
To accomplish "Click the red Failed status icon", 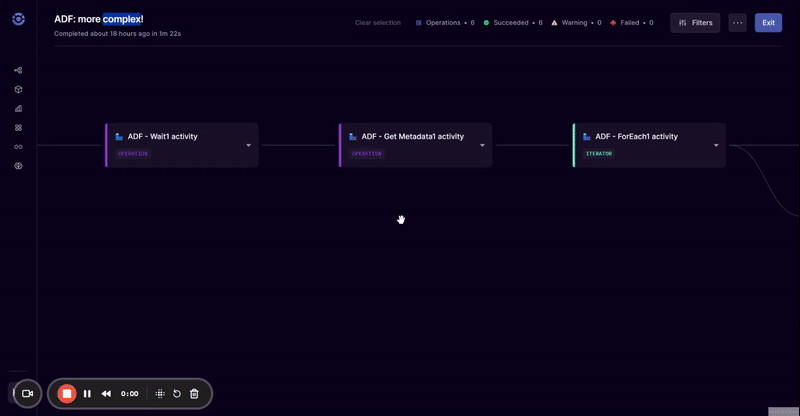I will coord(613,23).
